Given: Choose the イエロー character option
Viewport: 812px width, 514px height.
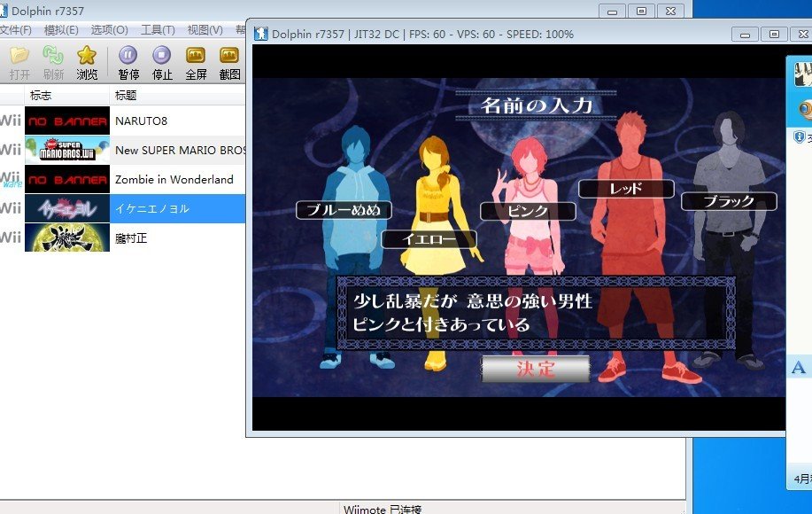Looking at the screenshot, I should [429, 238].
